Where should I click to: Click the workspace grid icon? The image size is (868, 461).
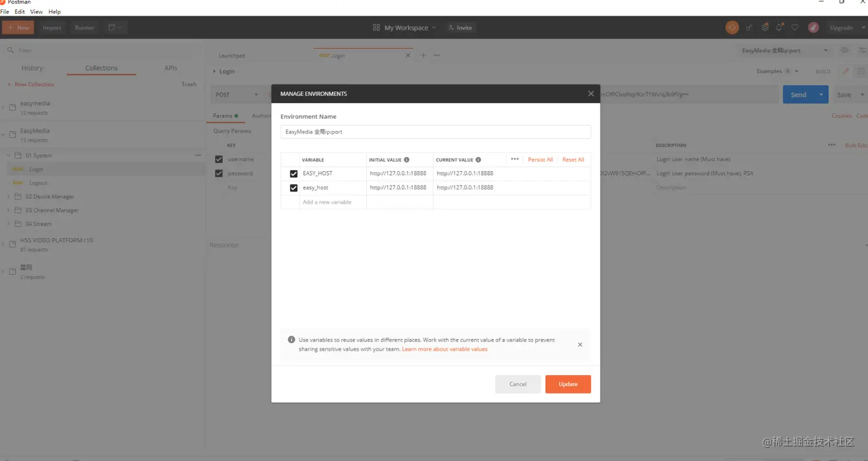click(x=377, y=28)
